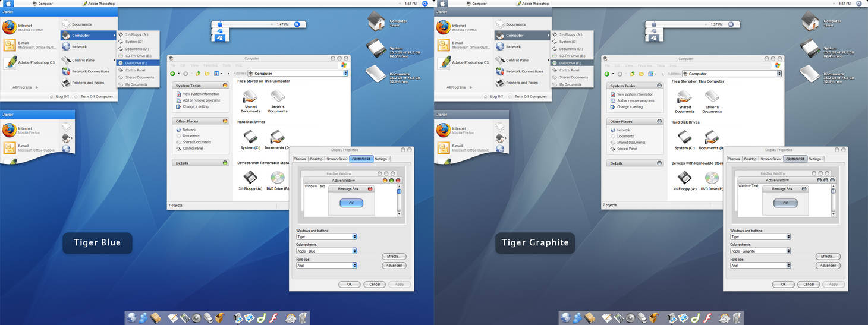The width and height of the screenshot is (868, 325).
Task: Launch Flash icon in Tiger Blue dock
Action: point(274,317)
